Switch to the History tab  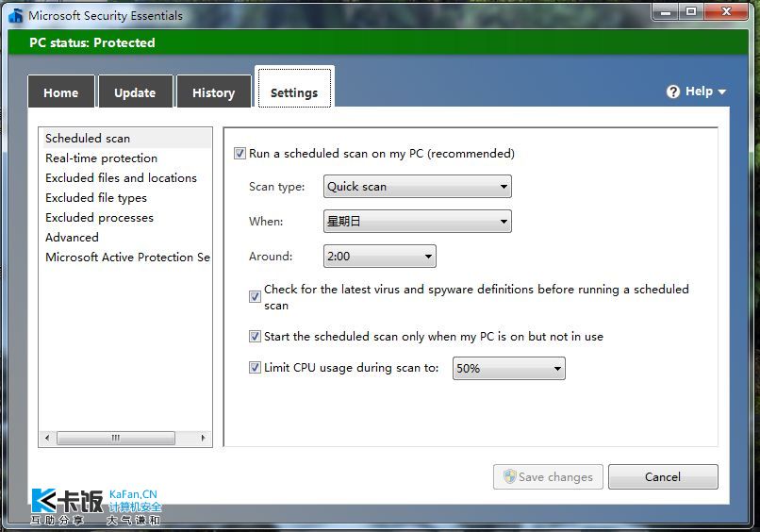coord(214,92)
